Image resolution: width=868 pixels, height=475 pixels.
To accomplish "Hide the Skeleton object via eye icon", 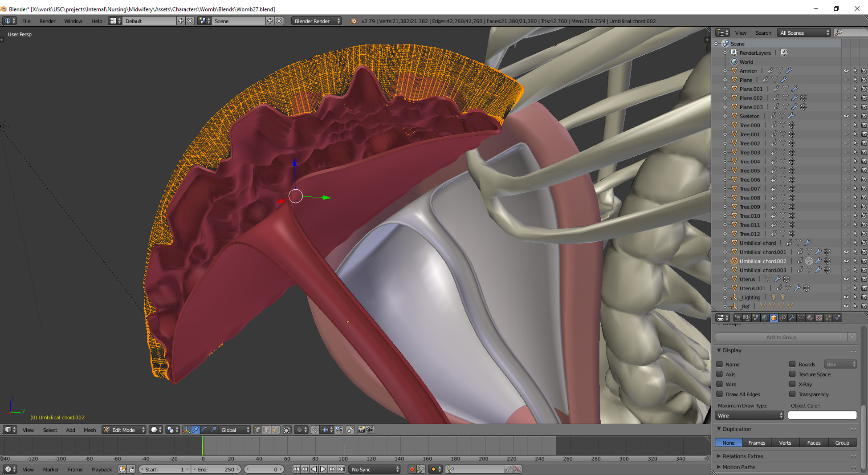I will click(846, 116).
